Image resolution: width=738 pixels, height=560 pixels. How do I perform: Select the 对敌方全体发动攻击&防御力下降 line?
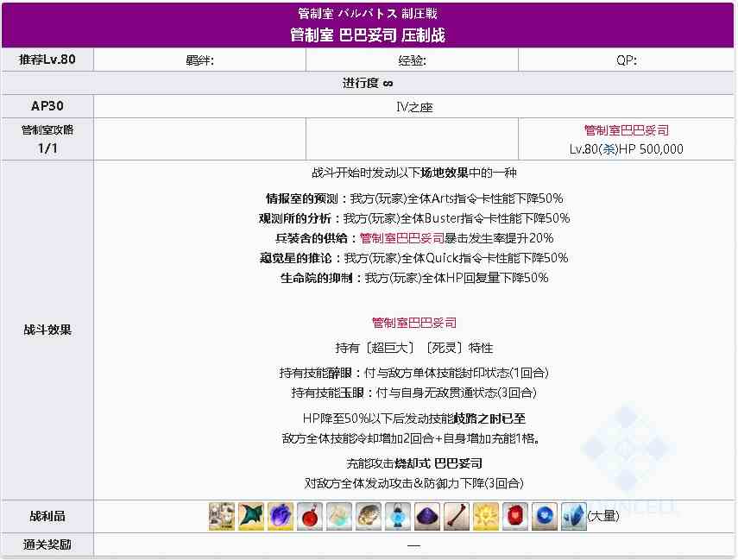point(414,483)
